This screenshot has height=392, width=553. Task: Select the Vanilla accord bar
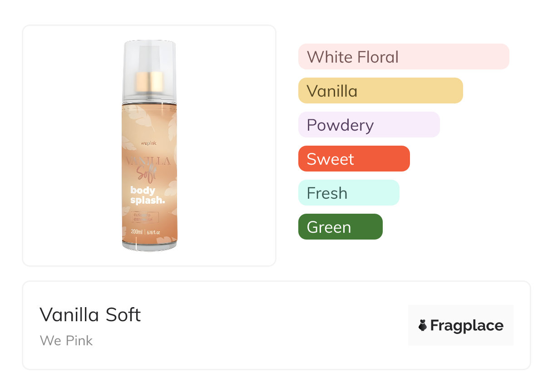point(380,91)
